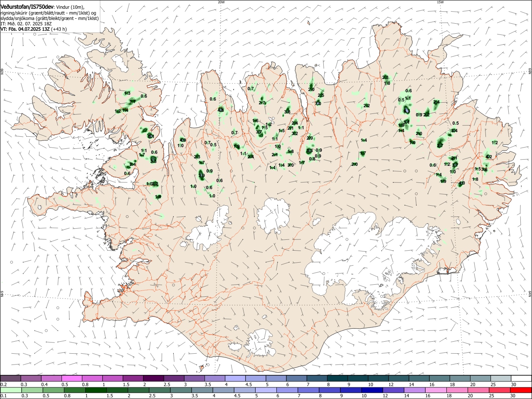Select the 8–9 dark teal snow legend swatch
This screenshot has height=399, width=532.
tap(337, 378)
